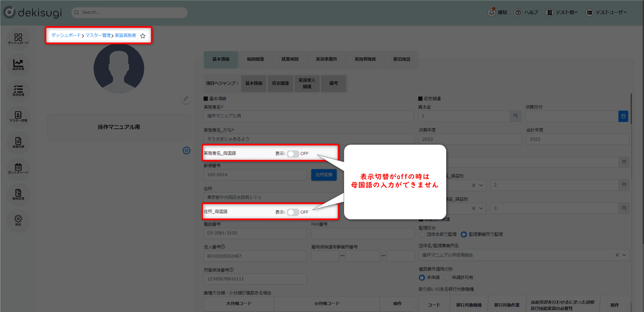Image resolution: width=644 pixels, height=312 pixels.
Task: Toggle 実施者名_母国語 display switch
Action: click(293, 154)
